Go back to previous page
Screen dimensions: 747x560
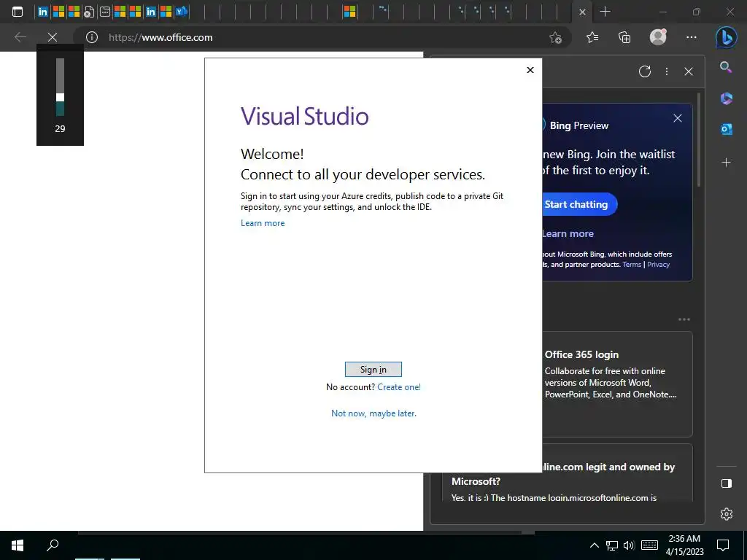(20, 37)
